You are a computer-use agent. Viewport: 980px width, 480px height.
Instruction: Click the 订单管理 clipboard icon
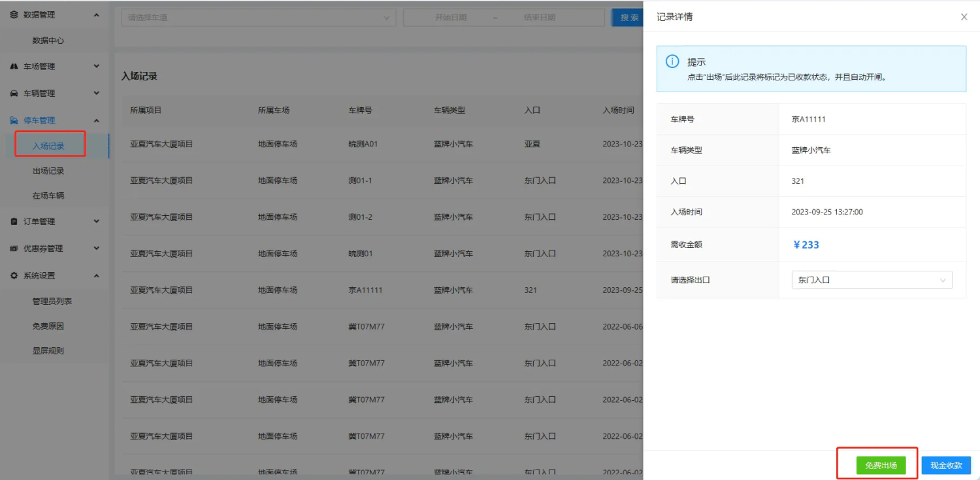14,222
